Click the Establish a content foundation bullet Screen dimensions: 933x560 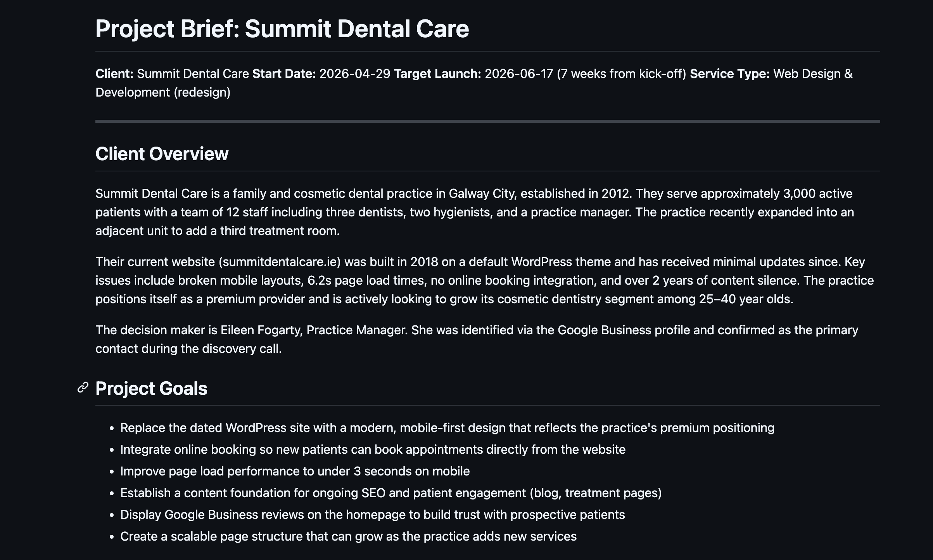click(x=390, y=493)
